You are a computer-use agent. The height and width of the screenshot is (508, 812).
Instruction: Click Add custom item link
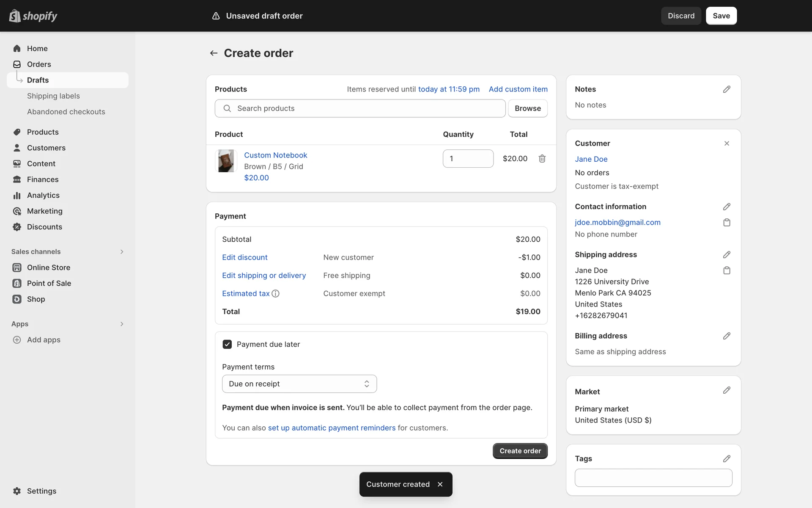518,89
